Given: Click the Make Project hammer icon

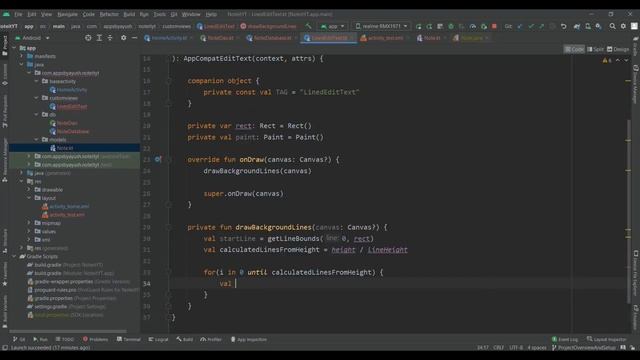Looking at the screenshot, I should (x=308, y=26).
